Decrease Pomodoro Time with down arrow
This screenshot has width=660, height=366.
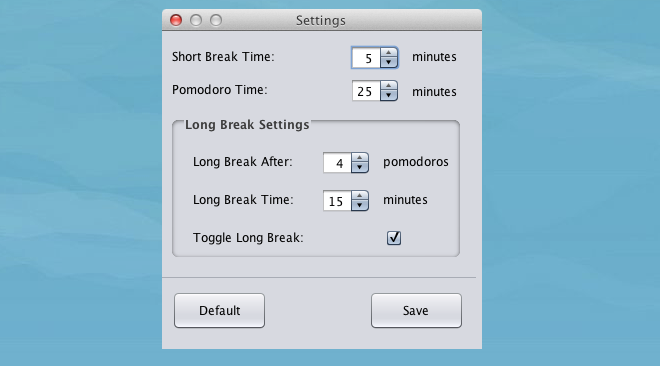389,95
